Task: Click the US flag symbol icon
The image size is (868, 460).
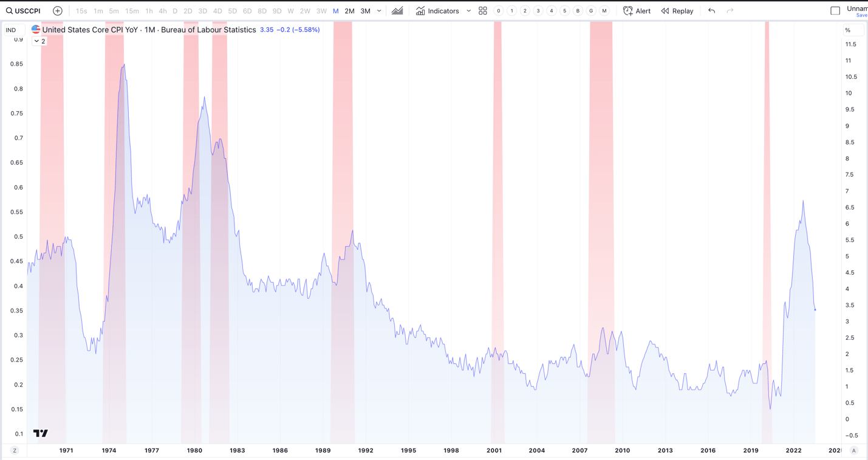Action: tap(36, 29)
